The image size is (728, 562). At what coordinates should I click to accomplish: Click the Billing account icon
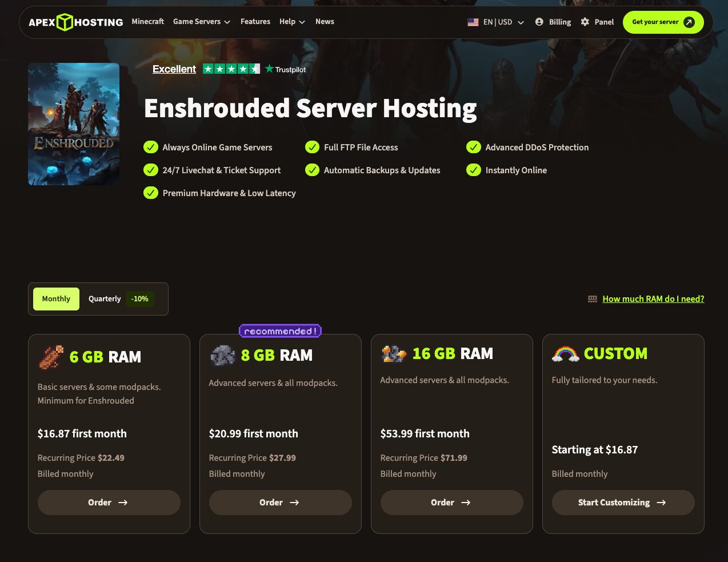click(539, 22)
